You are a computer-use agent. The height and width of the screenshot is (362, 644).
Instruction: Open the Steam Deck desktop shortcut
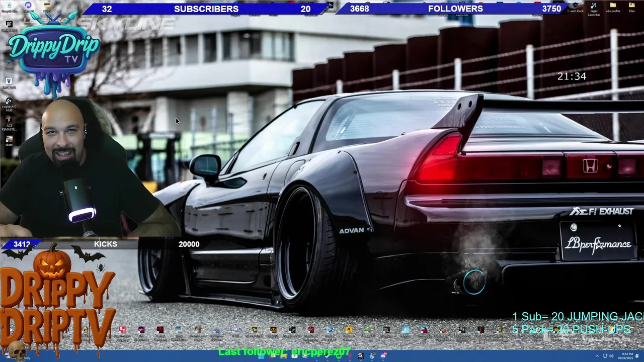[x=575, y=7]
